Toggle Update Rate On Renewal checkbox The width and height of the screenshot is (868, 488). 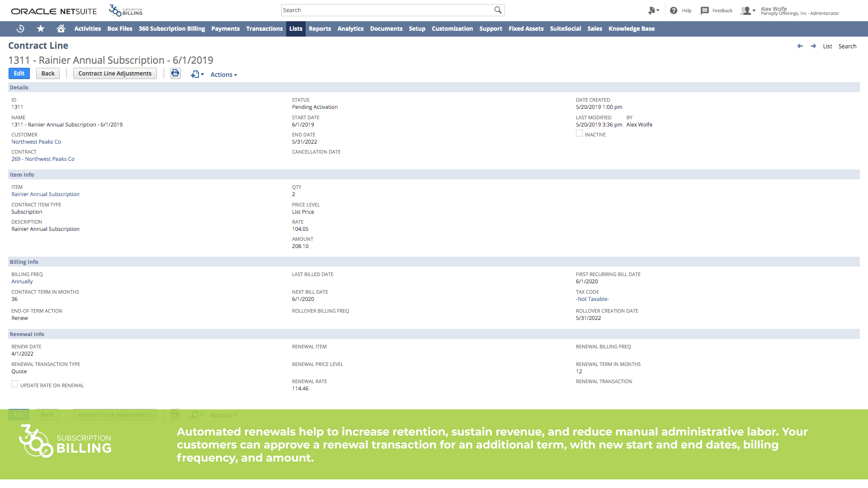(x=14, y=384)
